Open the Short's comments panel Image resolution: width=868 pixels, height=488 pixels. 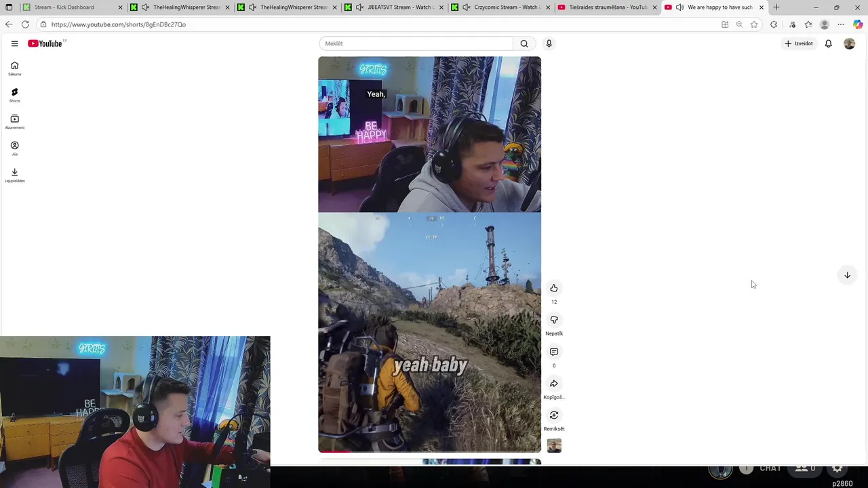point(554,352)
